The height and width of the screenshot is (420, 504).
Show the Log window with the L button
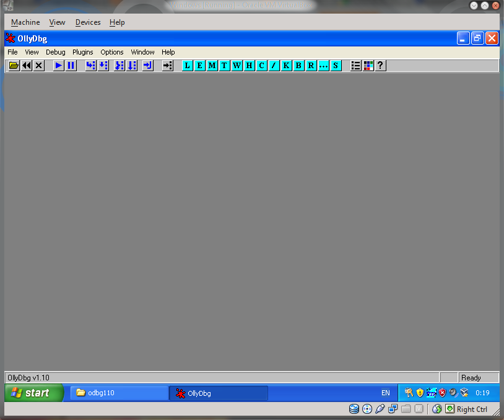coord(188,66)
